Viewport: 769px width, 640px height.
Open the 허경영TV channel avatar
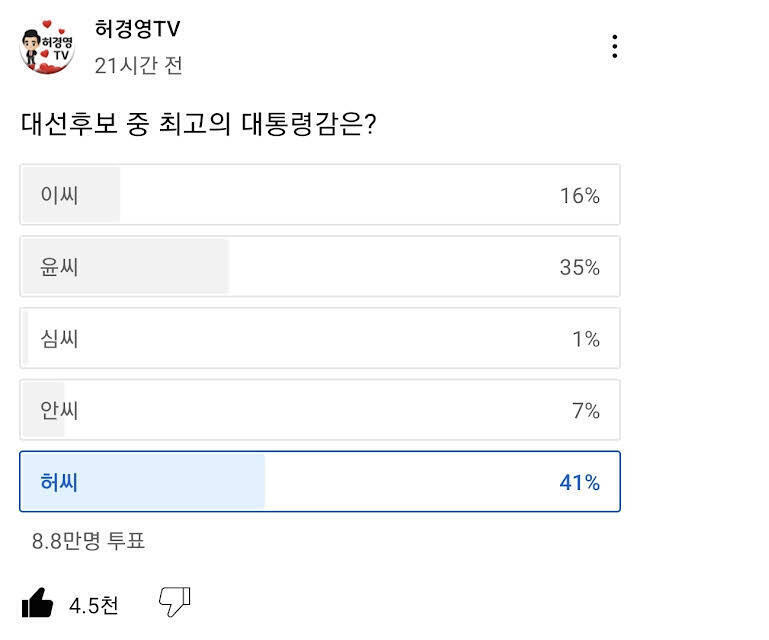tap(47, 47)
